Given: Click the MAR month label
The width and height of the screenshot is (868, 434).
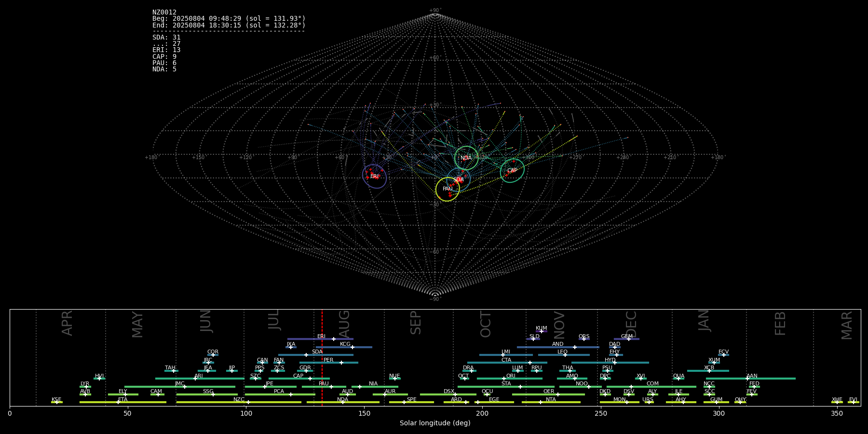Looking at the screenshot, I should (x=847, y=325).
